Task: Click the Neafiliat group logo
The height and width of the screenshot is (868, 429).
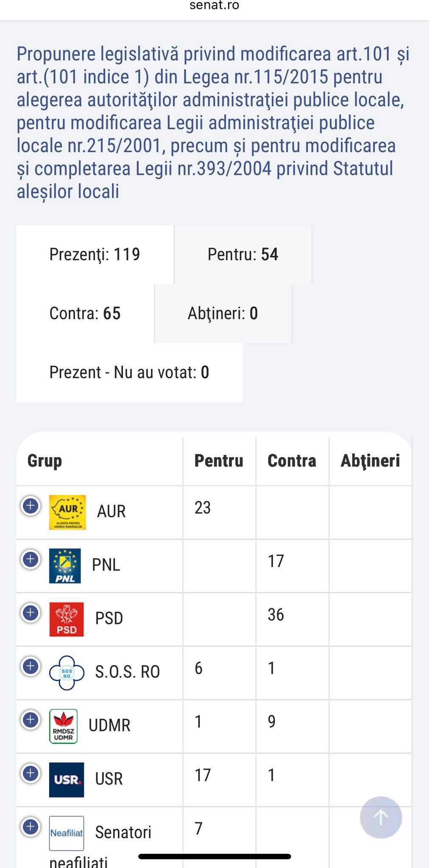Action: tap(67, 833)
